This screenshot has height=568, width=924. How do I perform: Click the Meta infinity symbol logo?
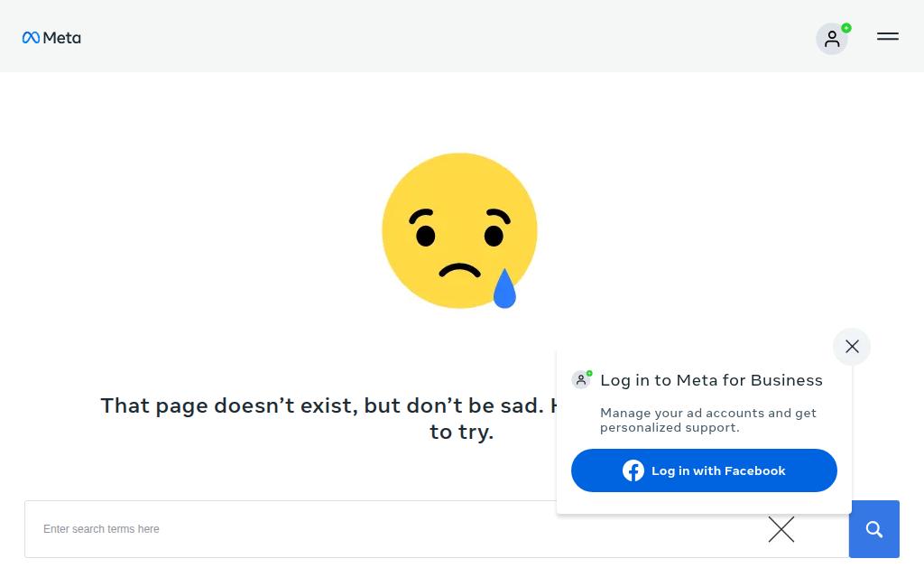(x=31, y=38)
